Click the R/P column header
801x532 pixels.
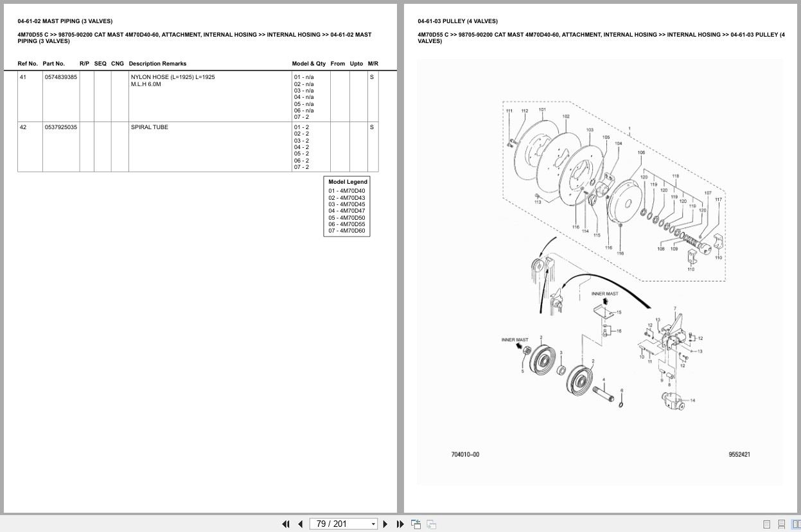[x=84, y=64]
